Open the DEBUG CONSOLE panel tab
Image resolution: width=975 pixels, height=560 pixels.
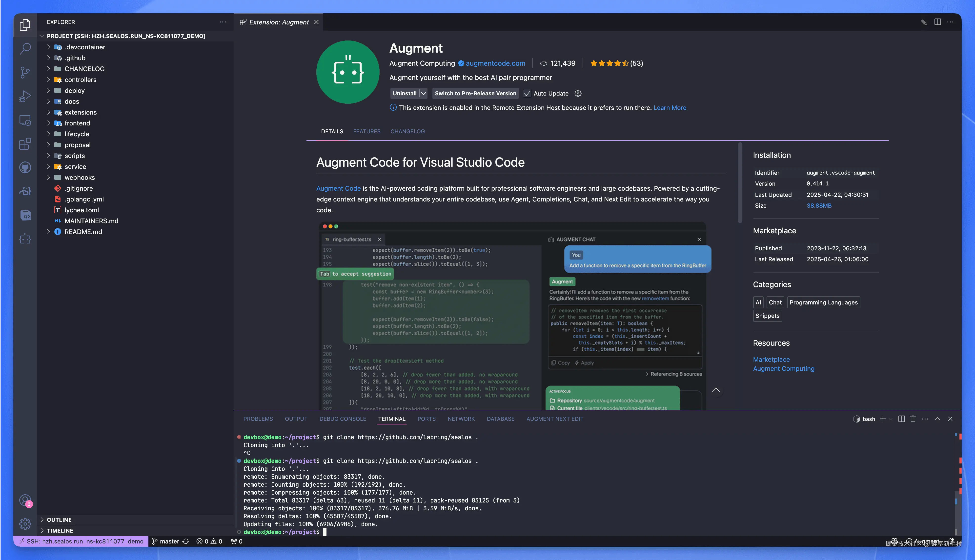pyautogui.click(x=342, y=419)
